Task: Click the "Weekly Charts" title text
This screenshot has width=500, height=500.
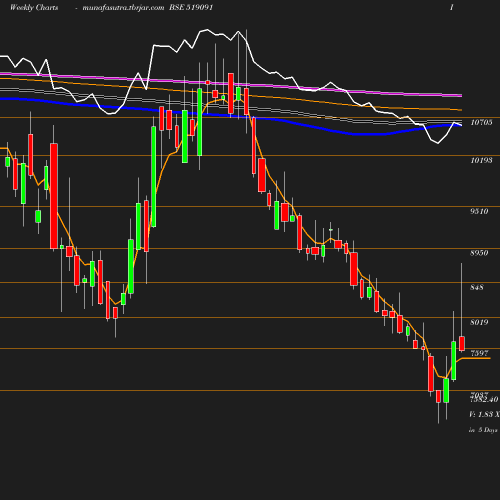Action: (x=34, y=8)
